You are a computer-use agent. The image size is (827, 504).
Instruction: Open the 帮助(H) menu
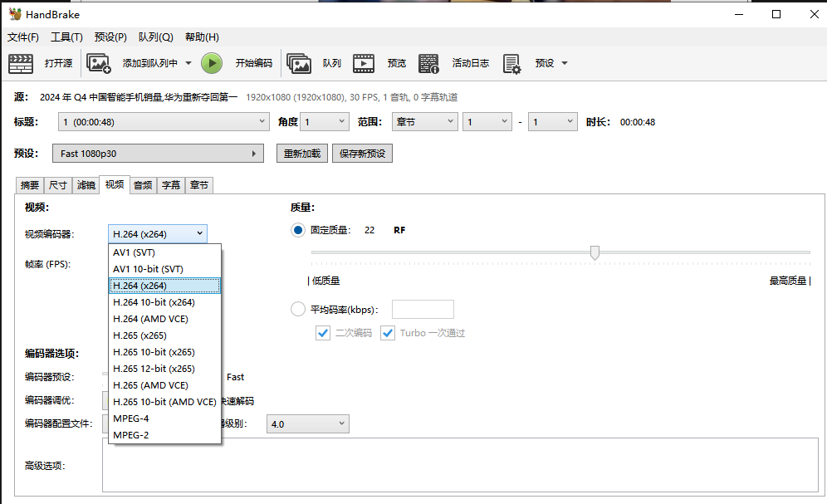coord(202,37)
